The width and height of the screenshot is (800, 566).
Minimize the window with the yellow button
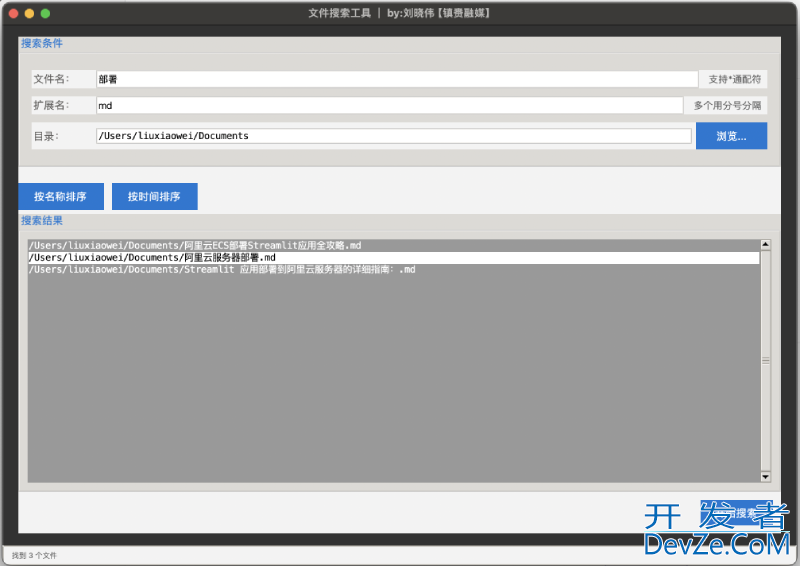[30, 13]
